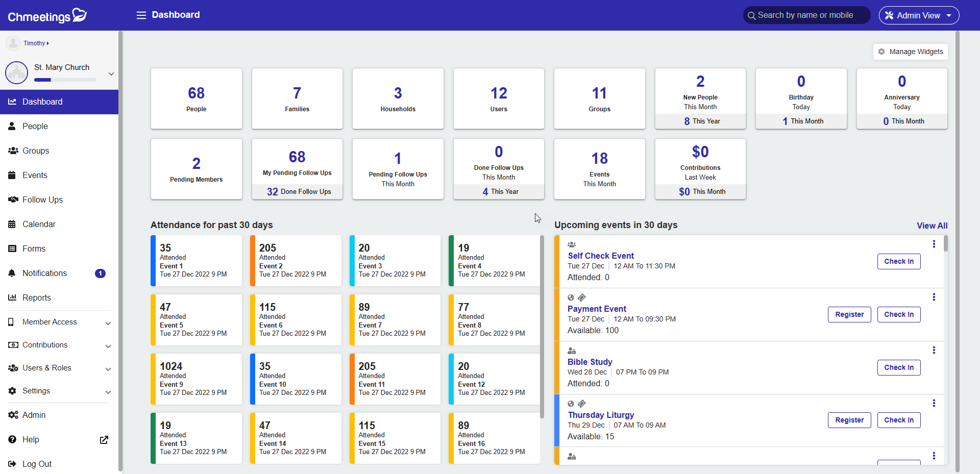Open options menu for Self Check Event
980x474 pixels.
click(x=934, y=244)
